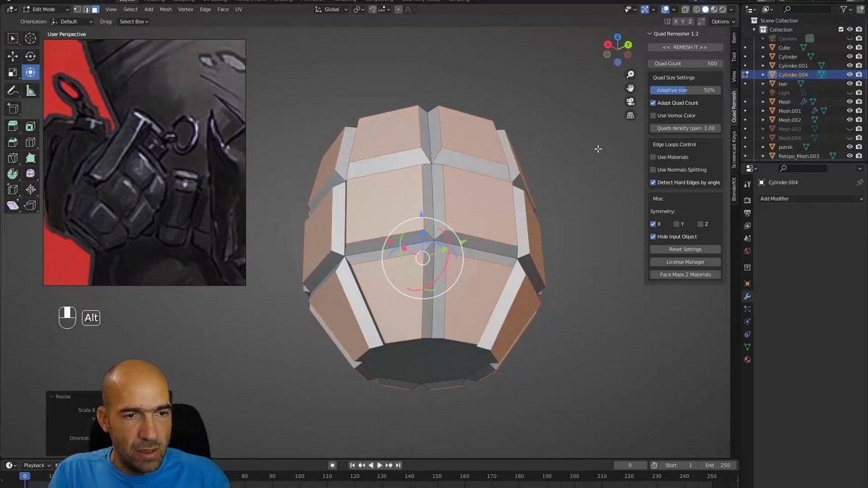Enable symmetry Z checkbox
The image size is (868, 488).
pyautogui.click(x=700, y=224)
